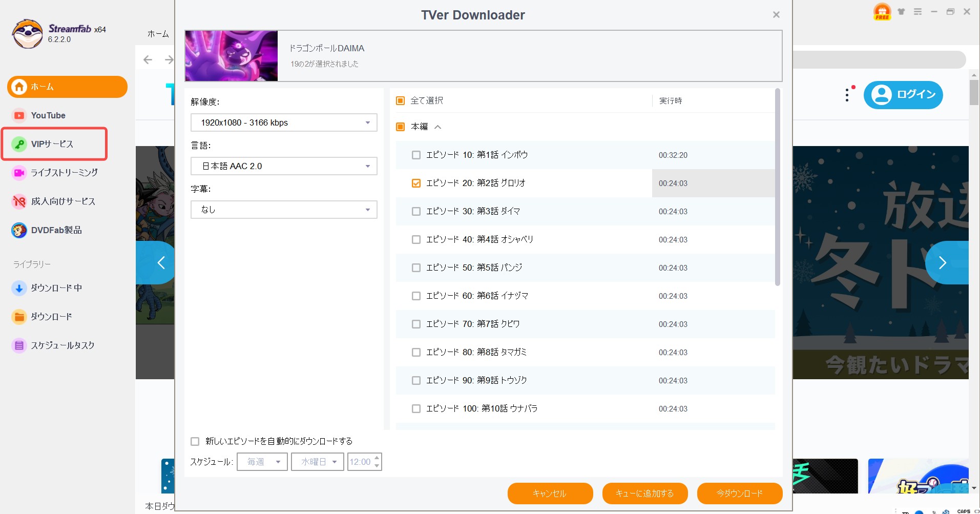Open the hamburger menu in title bar
The height and width of the screenshot is (514, 980).
pyautogui.click(x=918, y=11)
